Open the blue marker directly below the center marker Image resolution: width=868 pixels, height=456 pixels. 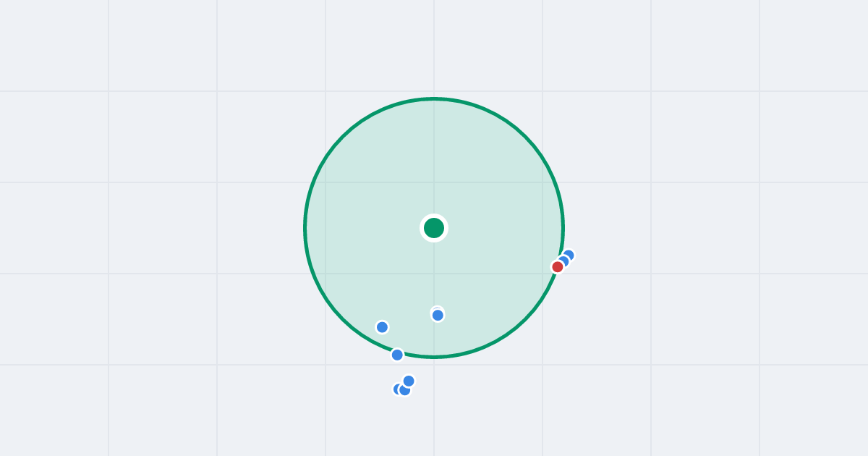click(x=438, y=315)
